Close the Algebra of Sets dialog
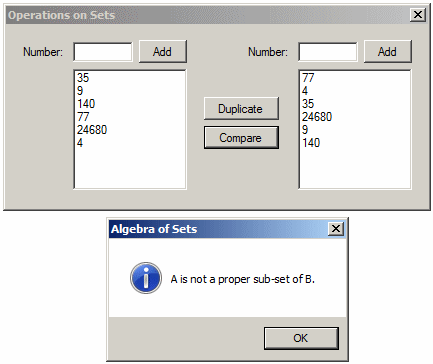This screenshot has width=433, height=364. pos(336,229)
